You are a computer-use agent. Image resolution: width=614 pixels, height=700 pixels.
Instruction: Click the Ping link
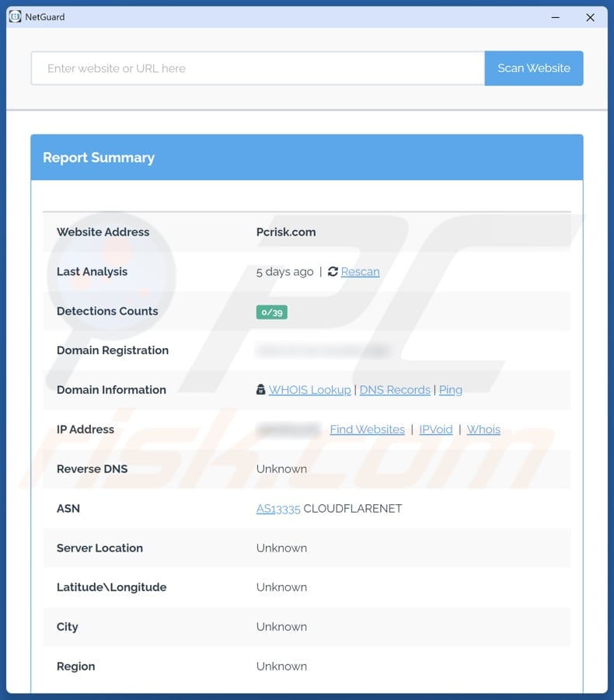[x=451, y=390]
